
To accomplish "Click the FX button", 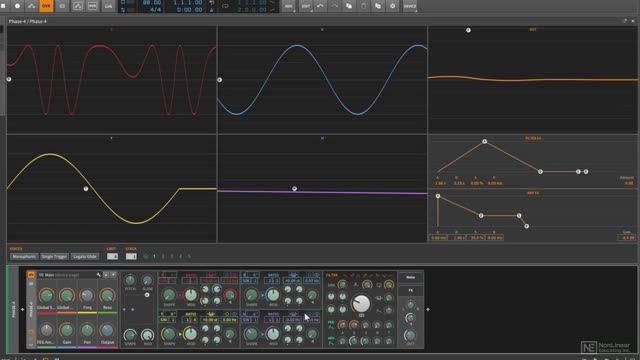I will (x=411, y=290).
